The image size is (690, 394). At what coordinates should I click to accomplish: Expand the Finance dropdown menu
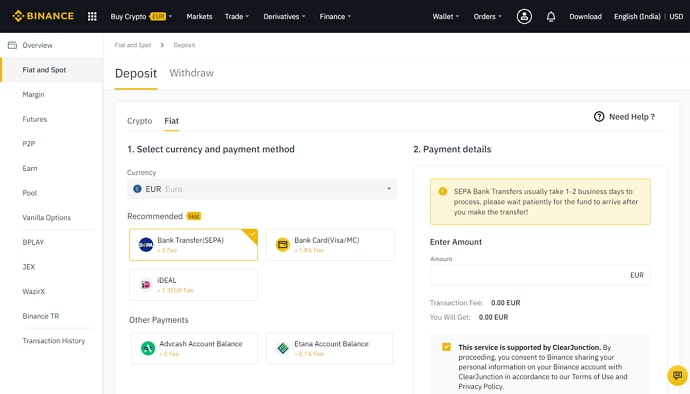[335, 16]
